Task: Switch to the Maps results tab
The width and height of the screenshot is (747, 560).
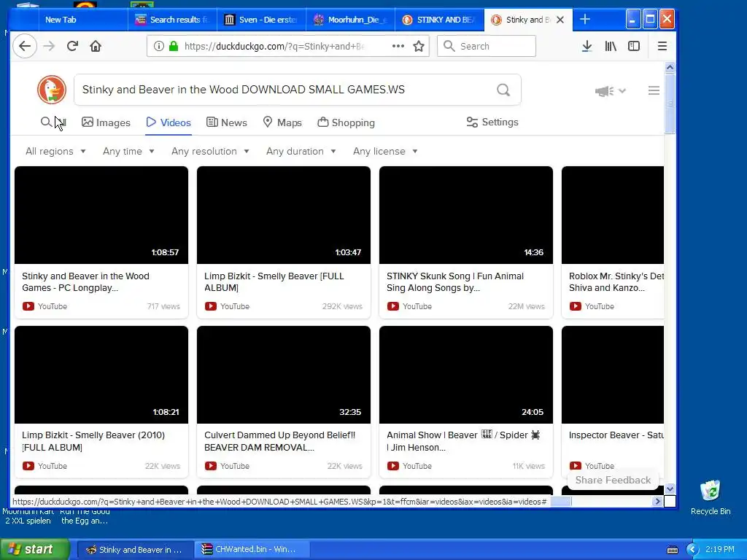Action: (x=282, y=122)
